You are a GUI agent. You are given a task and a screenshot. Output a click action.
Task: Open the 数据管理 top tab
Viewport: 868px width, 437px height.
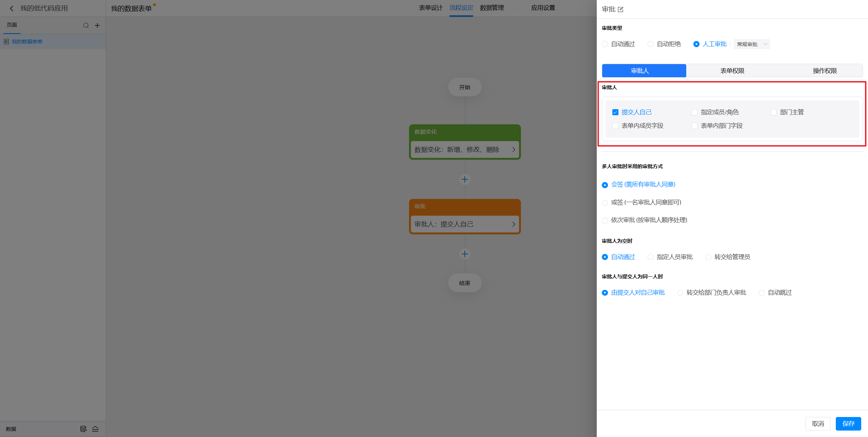pyautogui.click(x=492, y=8)
